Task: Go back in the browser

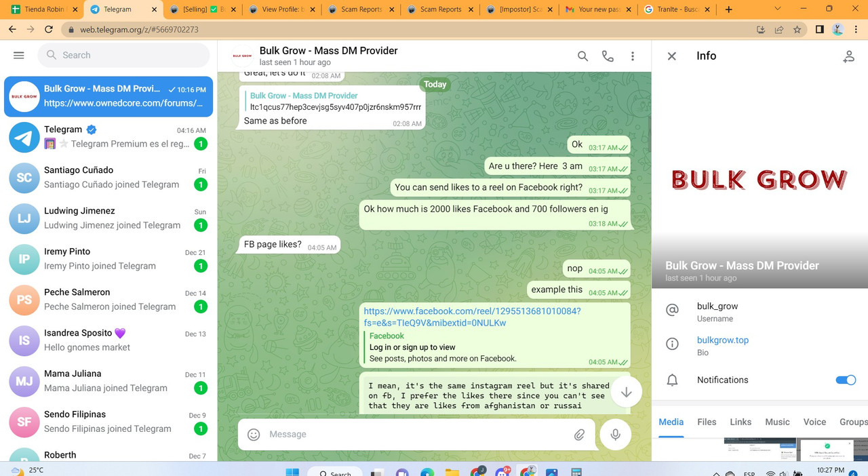Action: (x=12, y=30)
